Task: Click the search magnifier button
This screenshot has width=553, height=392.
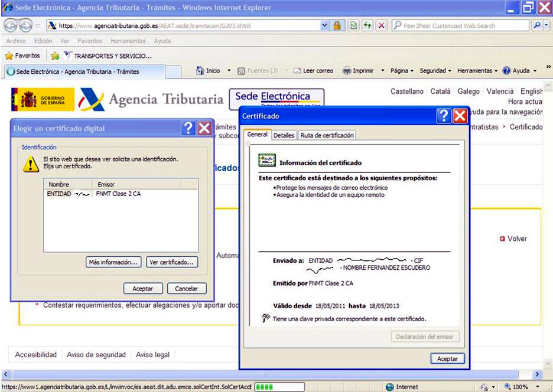Action: (537, 25)
